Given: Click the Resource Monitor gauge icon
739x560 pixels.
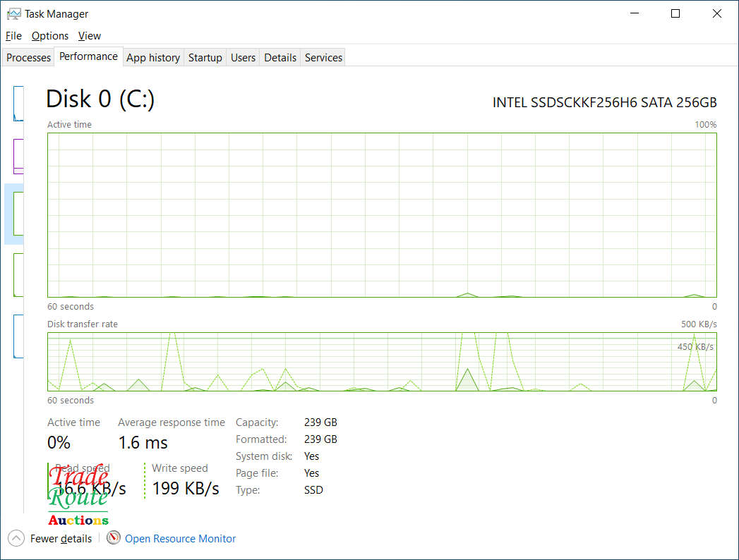Looking at the screenshot, I should point(113,537).
